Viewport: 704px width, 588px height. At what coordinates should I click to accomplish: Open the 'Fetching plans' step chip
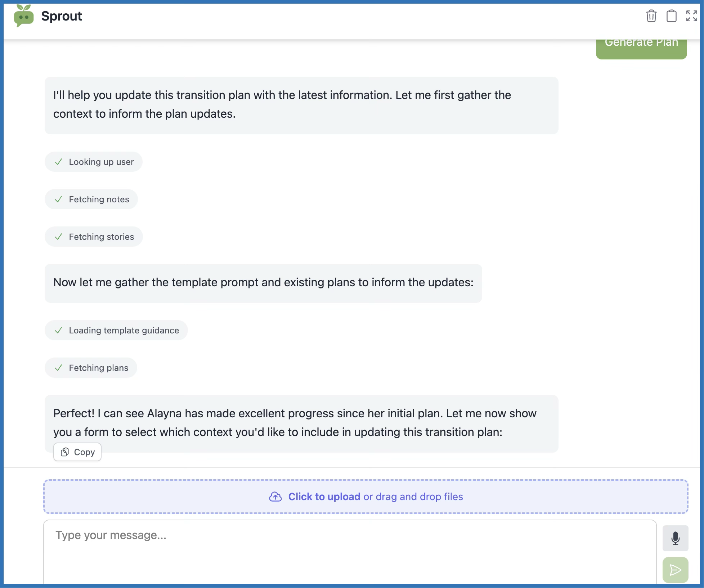tap(91, 368)
